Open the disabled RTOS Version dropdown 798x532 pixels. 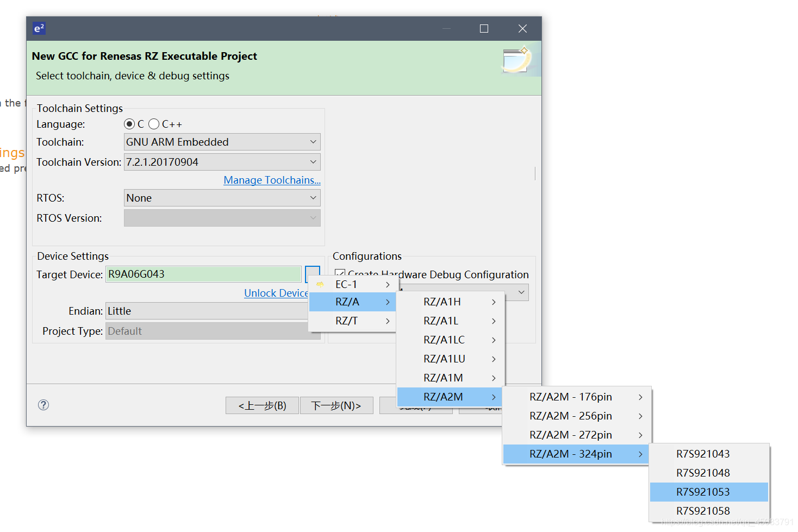tap(222, 218)
